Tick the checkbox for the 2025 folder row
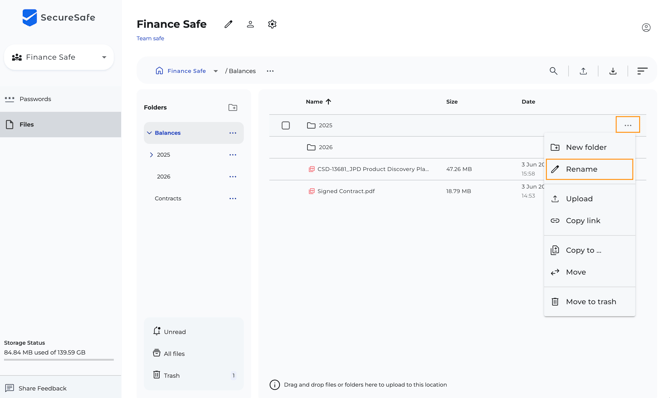The image size is (670, 398). (x=285, y=125)
